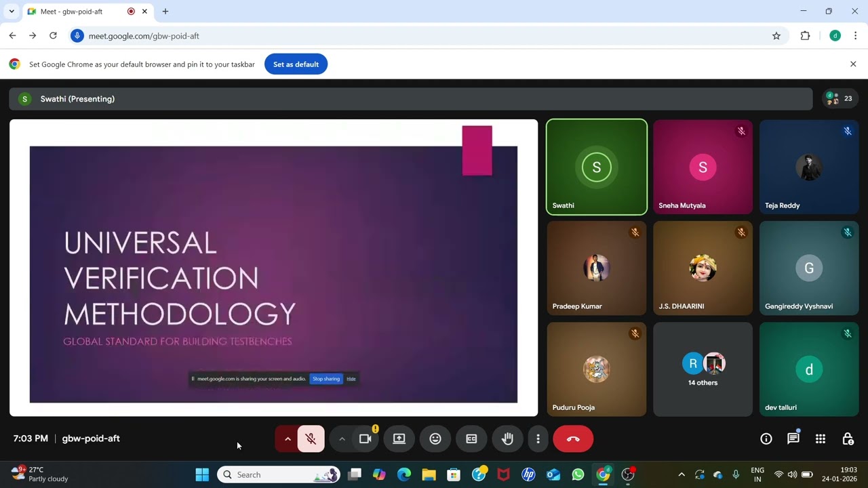Open the emoji reactions button

(435, 439)
